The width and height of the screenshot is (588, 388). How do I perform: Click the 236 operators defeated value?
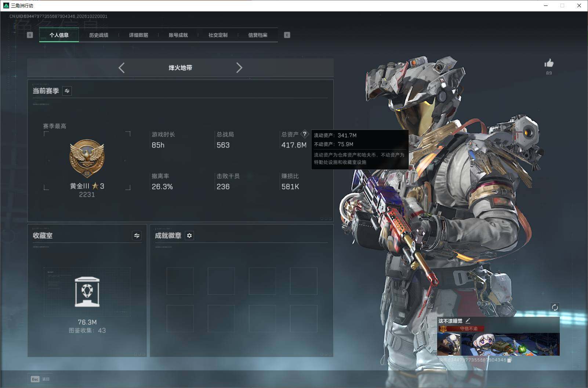pos(223,187)
